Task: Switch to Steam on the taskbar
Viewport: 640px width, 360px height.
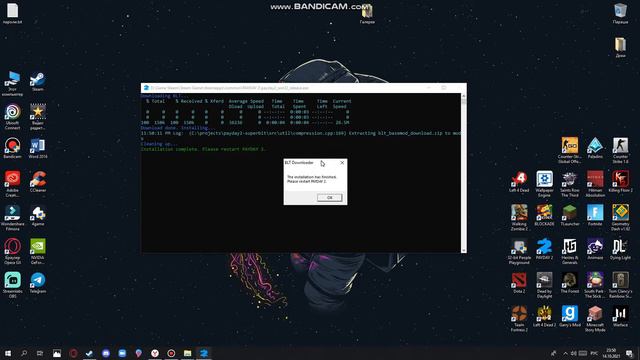Action: point(89,353)
